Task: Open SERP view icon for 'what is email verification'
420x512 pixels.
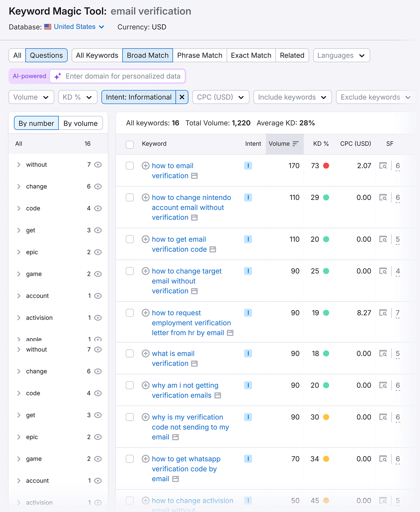Action: click(383, 353)
